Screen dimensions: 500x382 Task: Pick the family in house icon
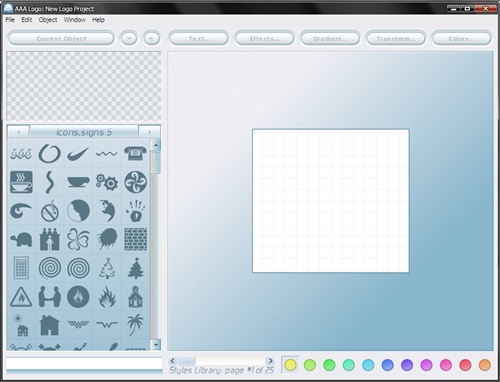tap(50, 239)
